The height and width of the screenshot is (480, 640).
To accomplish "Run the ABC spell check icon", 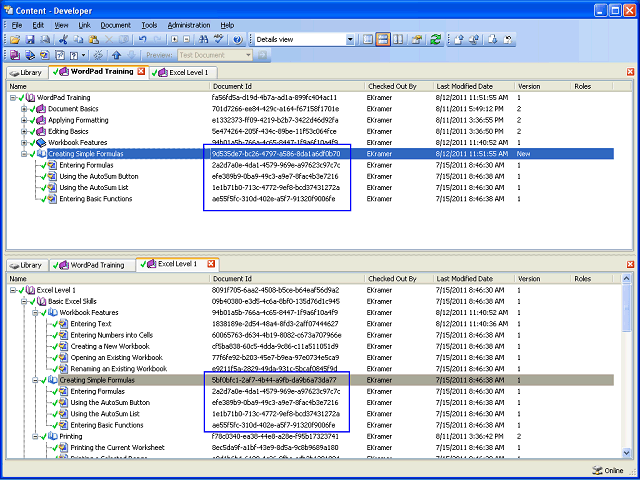I will coord(219,40).
